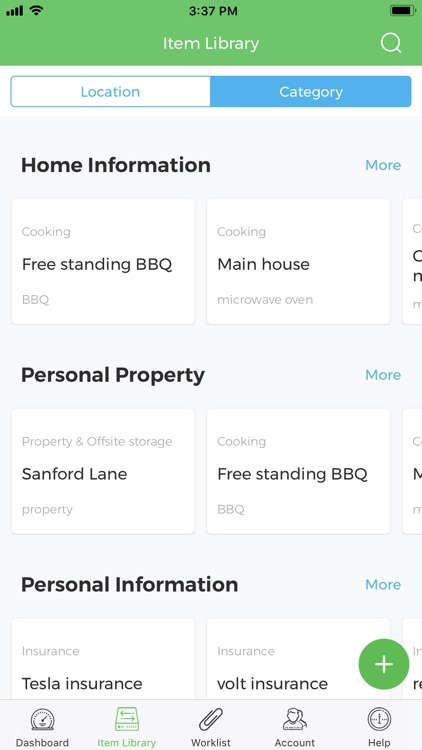Open the Main house microwave oven card
Viewport: 422px width, 750px height.
pos(299,262)
